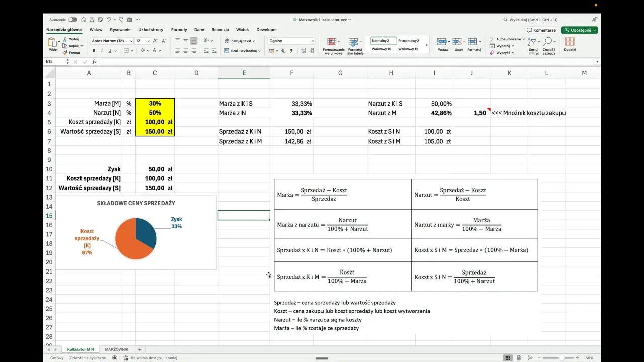Click the Italic formatting button
This screenshot has height=362, width=644.
(102, 51)
